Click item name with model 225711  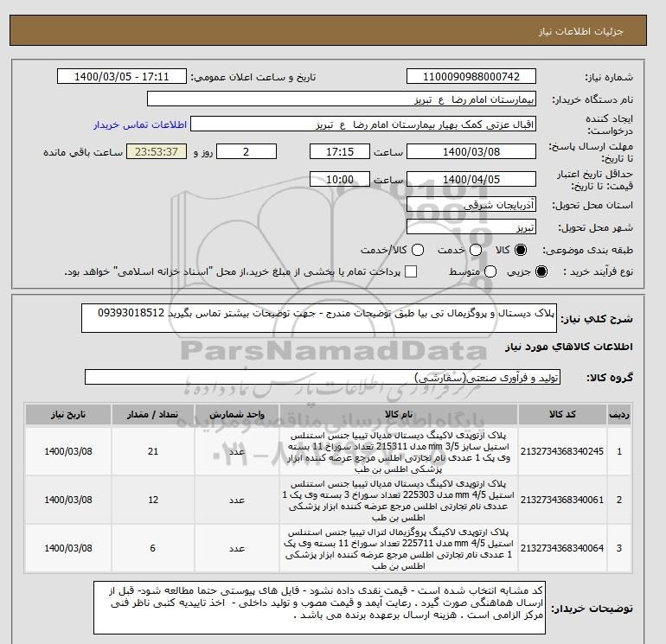tap(399, 549)
